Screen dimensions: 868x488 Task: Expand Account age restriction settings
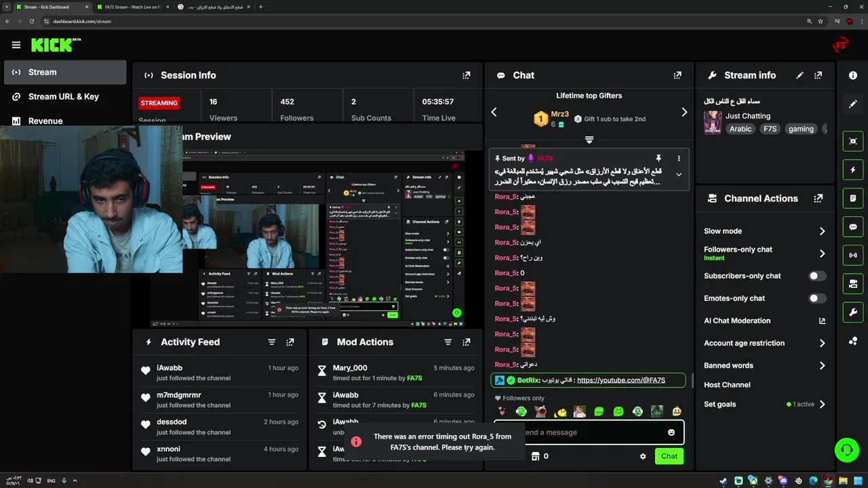click(x=822, y=343)
